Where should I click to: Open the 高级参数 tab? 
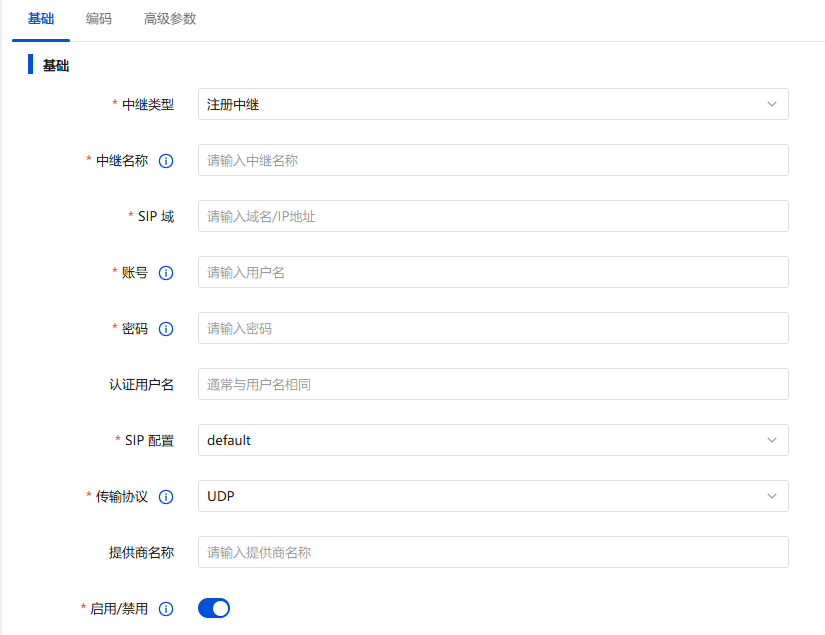(x=170, y=19)
